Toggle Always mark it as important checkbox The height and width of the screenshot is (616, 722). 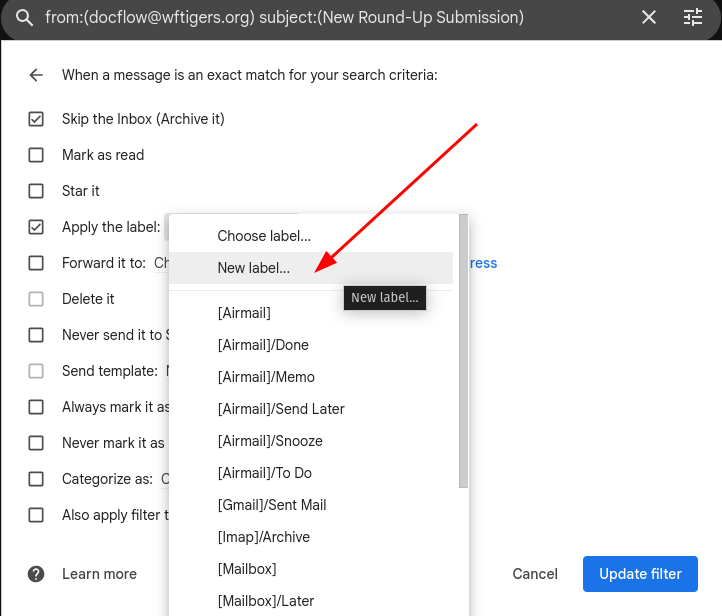tap(36, 407)
